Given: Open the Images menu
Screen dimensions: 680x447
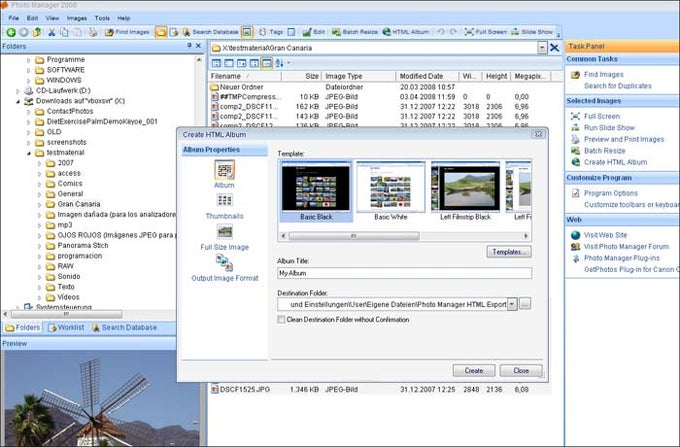Looking at the screenshot, I should (77, 18).
